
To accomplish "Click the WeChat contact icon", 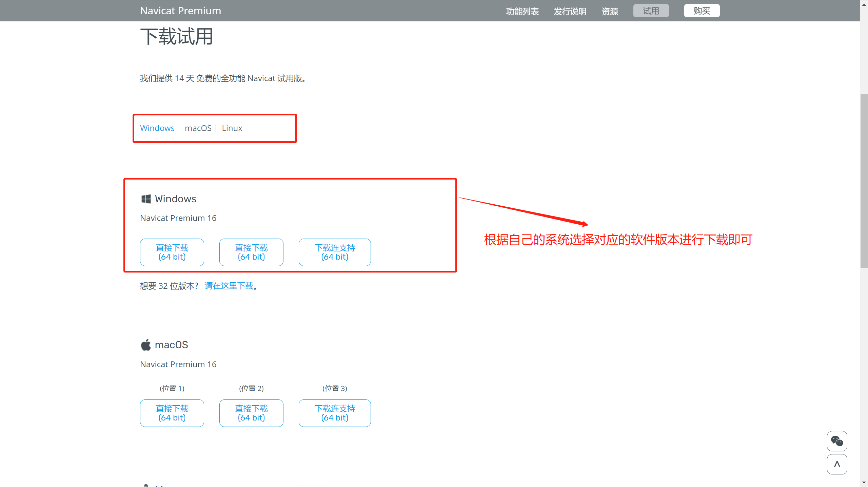I will [x=837, y=441].
